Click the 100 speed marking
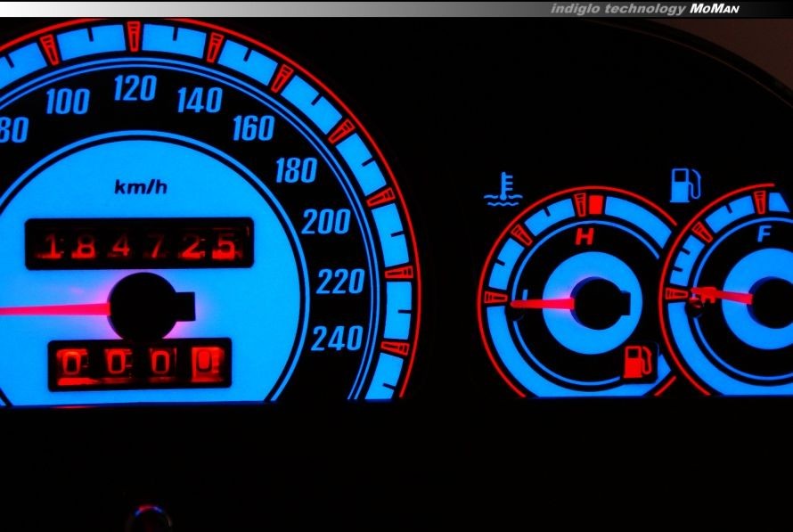 tap(68, 101)
